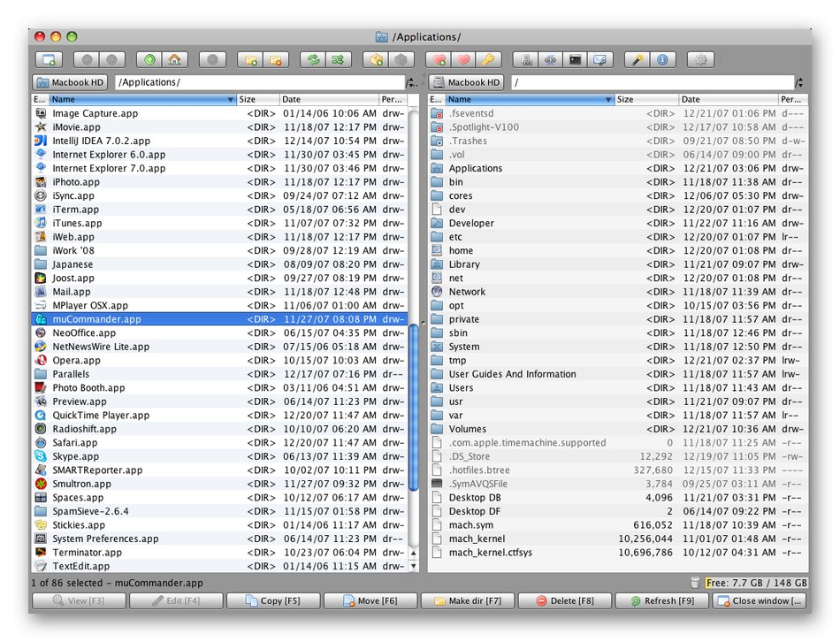Click left panel scroll down arrow
Image resolution: width=840 pixels, height=642 pixels.
pos(413,566)
